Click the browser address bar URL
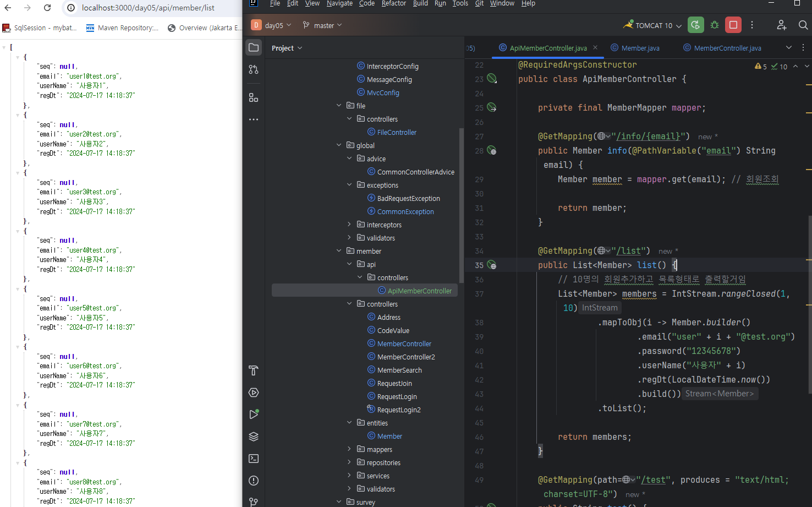 point(148,8)
